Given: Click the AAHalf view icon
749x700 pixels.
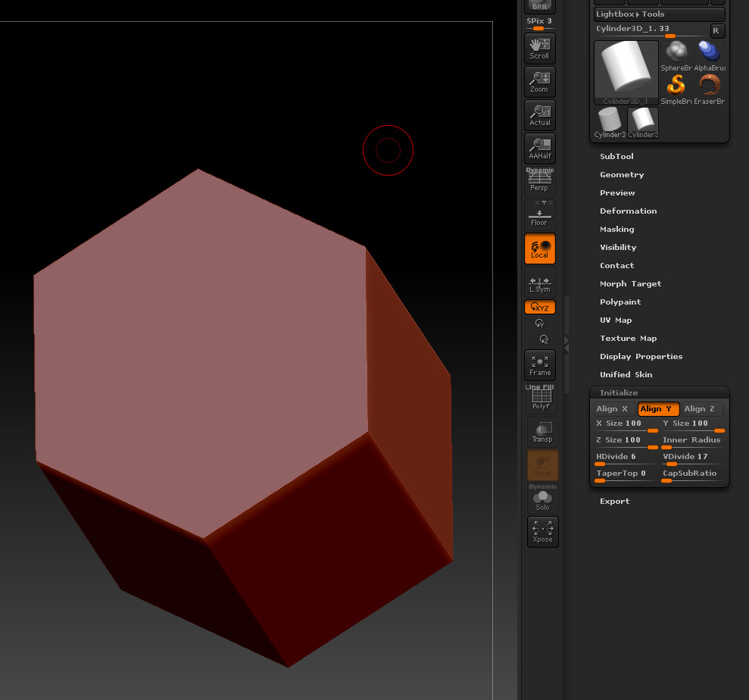Looking at the screenshot, I should pos(539,148).
